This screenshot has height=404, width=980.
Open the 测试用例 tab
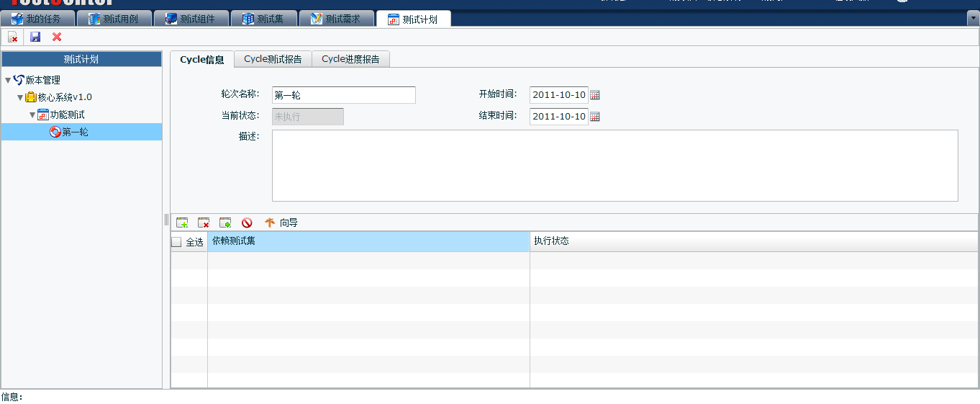tap(114, 19)
